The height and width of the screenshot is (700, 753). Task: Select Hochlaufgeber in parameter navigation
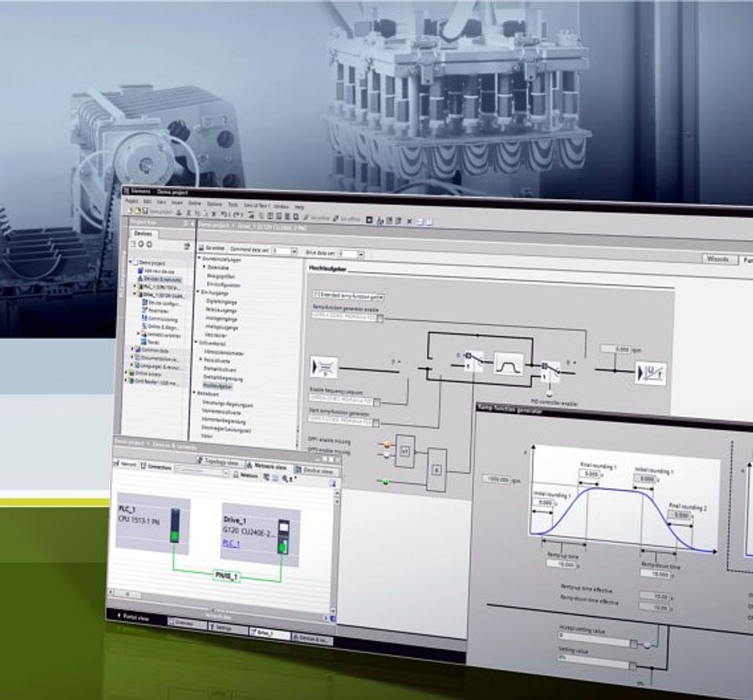[217, 386]
